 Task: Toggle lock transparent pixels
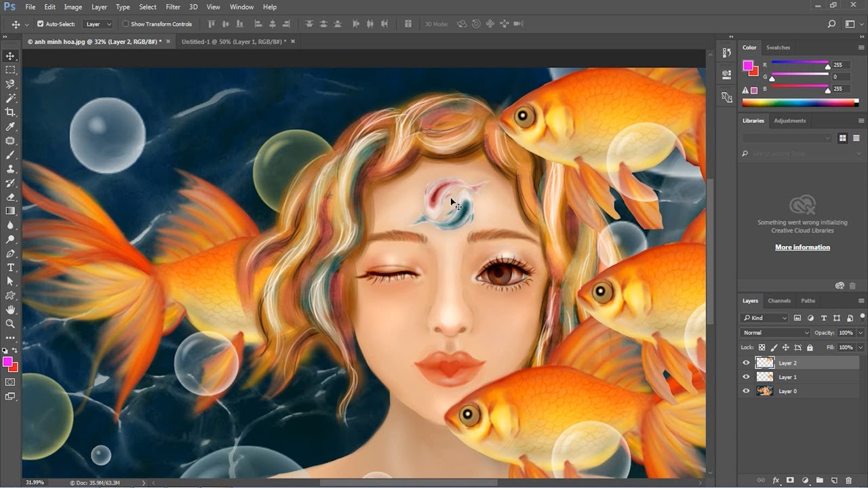point(762,347)
